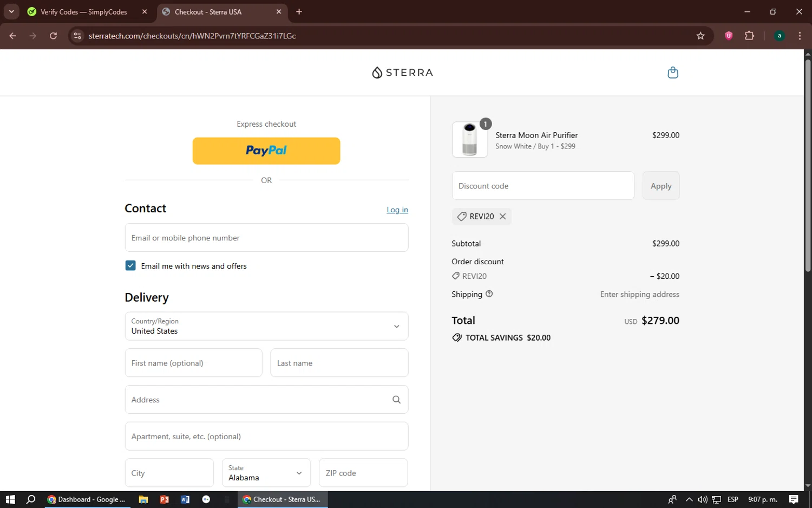The image size is (812, 508).
Task: Close the Checkout Sterra USA tab
Action: point(279,11)
